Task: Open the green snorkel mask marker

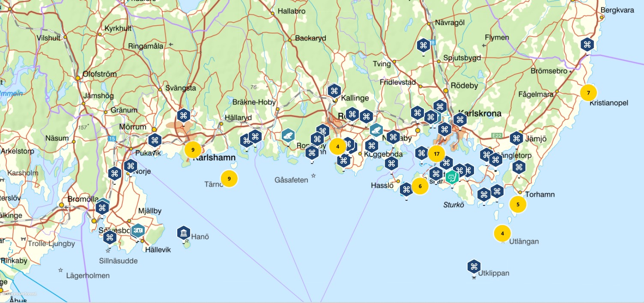Action: pos(452,177)
